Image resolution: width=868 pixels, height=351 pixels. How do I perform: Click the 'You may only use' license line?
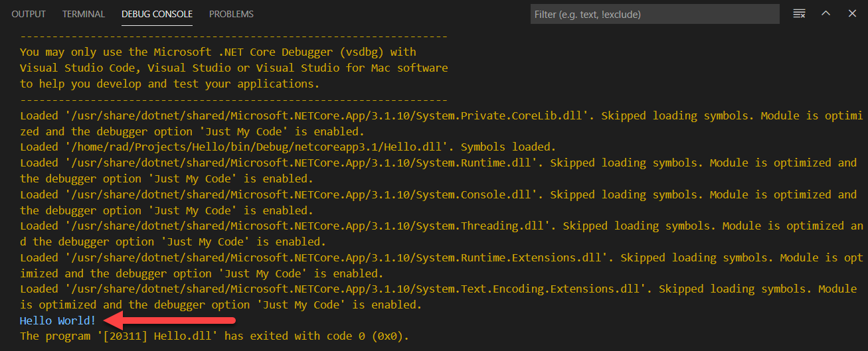218,52
